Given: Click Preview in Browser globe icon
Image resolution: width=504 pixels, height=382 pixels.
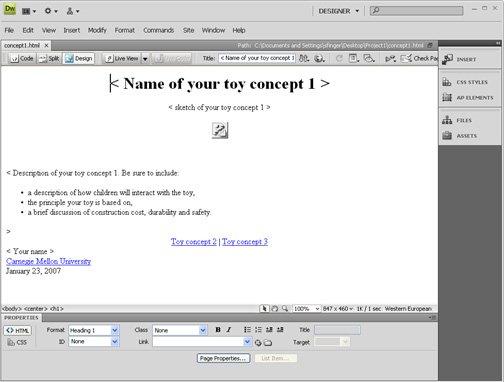Looking at the screenshot, I should (x=319, y=58).
